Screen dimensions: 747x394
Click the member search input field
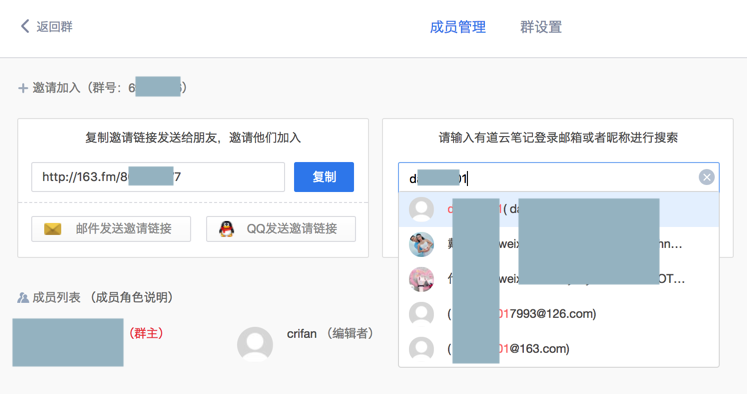[x=559, y=178]
